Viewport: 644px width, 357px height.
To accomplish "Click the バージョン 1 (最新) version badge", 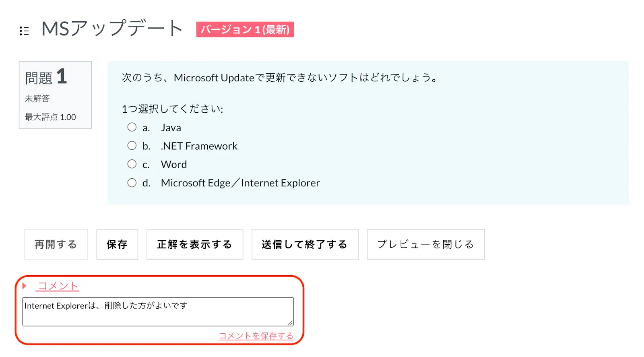I will coord(245,29).
